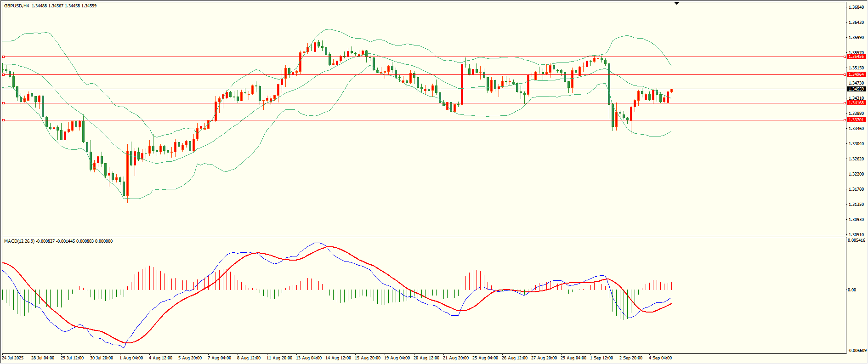This screenshot has width=868, height=364.
Task: Click the black 1.34559 current price label
Action: coord(856,89)
